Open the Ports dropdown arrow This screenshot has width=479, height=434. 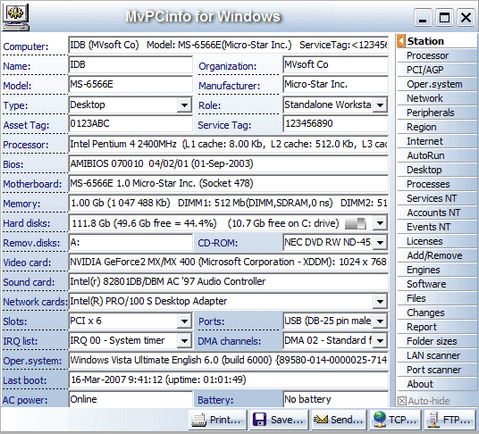point(380,321)
